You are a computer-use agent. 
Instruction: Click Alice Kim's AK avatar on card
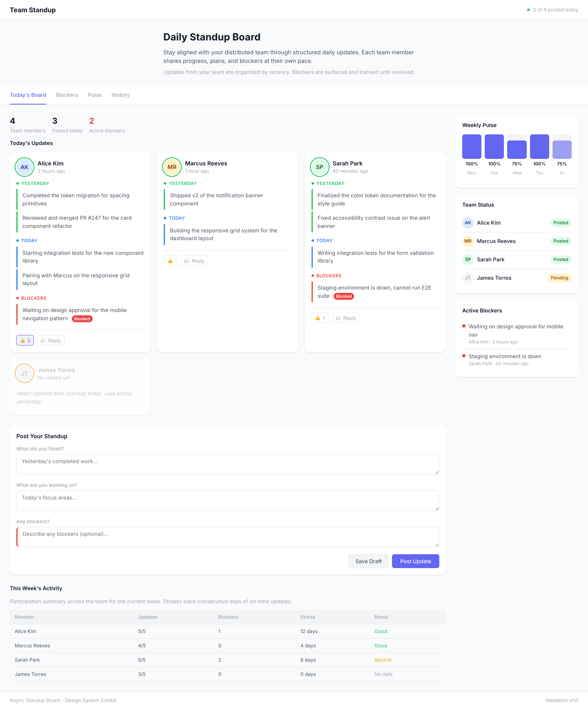pyautogui.click(x=24, y=167)
